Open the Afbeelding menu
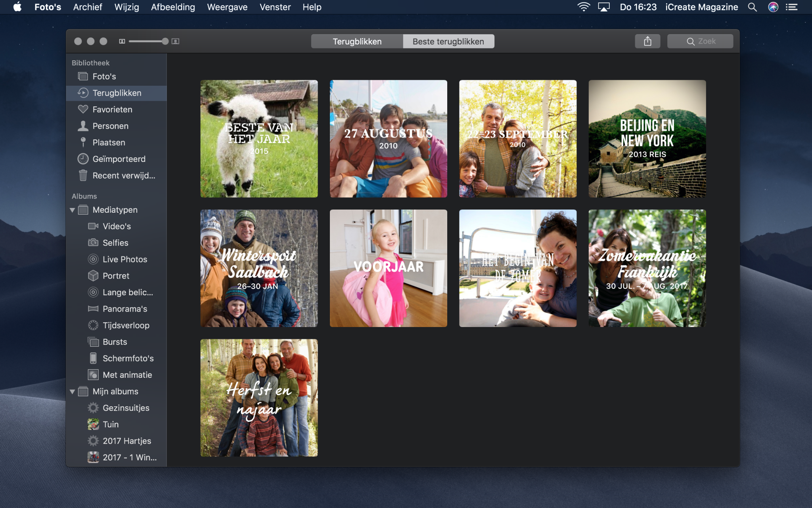812x508 pixels. pos(173,7)
